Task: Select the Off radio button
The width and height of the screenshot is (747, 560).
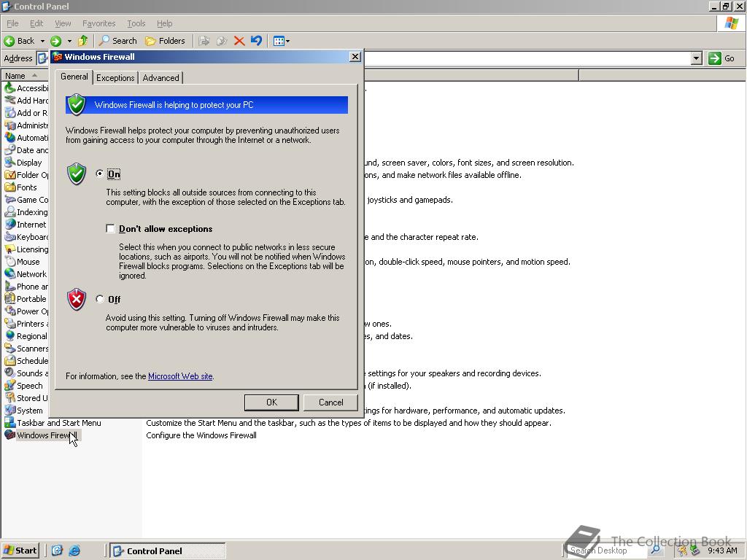Action: pos(99,299)
